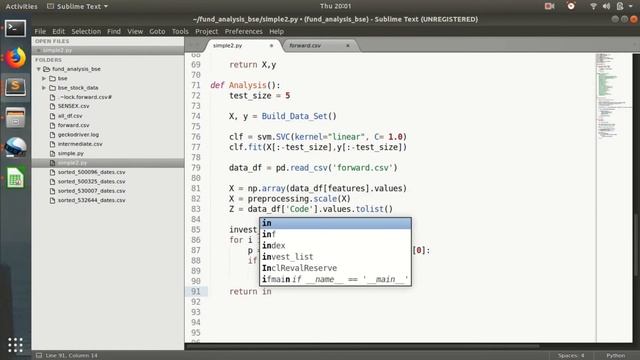Toggle side bar icon in status bar
Screen dimensions: 640x360
coord(39,356)
